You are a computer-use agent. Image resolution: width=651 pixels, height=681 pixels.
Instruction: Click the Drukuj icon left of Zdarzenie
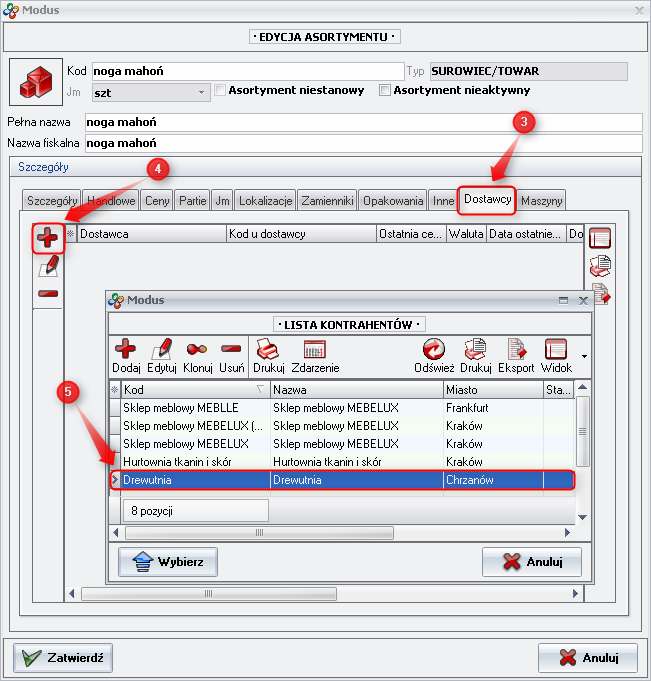pos(268,356)
